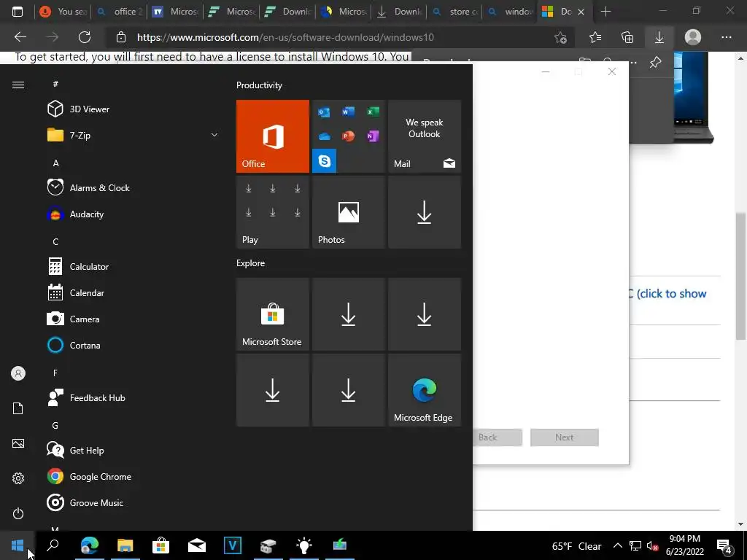Open Edge Settings and more menu
Screen dimensions: 747x560
click(726, 37)
